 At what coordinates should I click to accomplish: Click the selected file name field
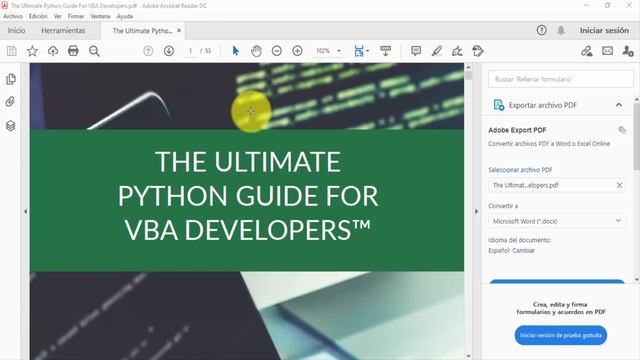[x=557, y=185]
